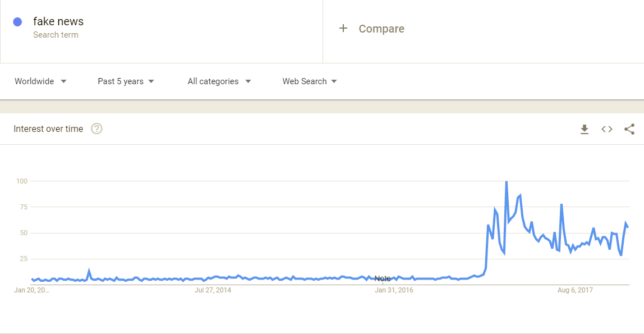Click the Compare button
This screenshot has height=334, width=644.
(x=381, y=29)
